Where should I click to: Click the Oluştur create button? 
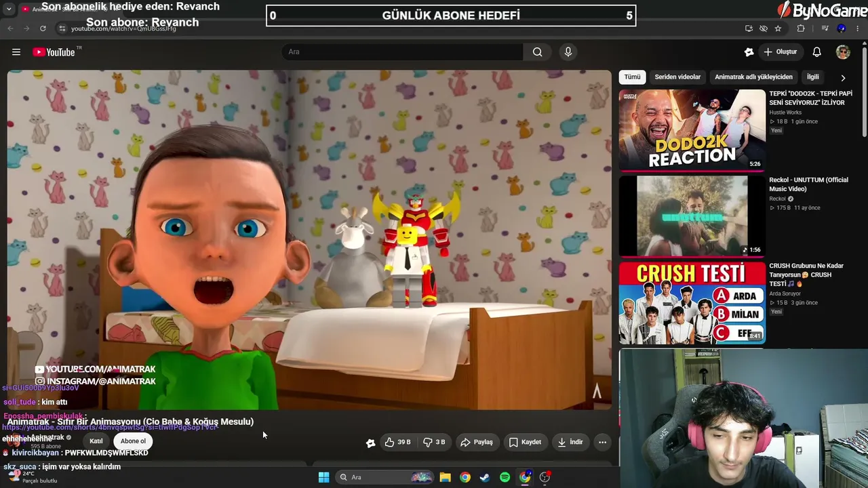[780, 52]
